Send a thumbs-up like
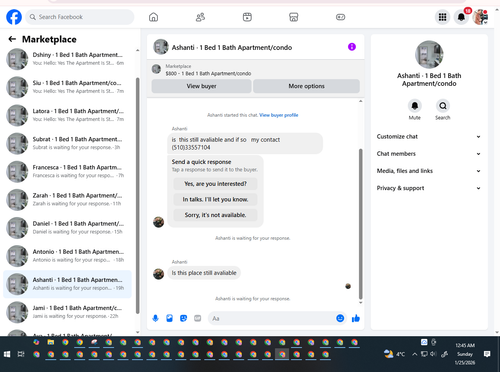This screenshot has height=372, width=500. (x=356, y=318)
